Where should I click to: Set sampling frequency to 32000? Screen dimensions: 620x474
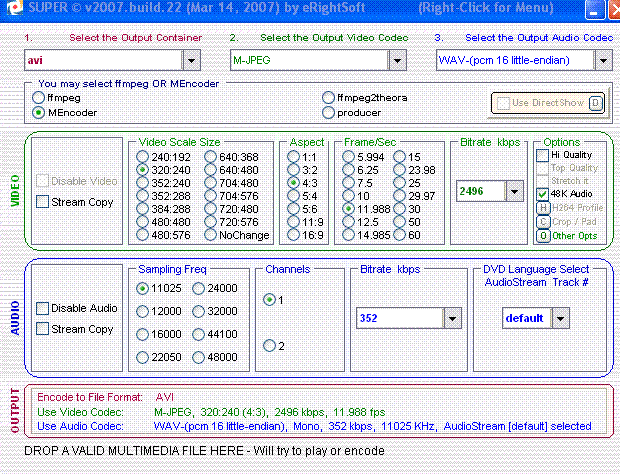click(198, 312)
